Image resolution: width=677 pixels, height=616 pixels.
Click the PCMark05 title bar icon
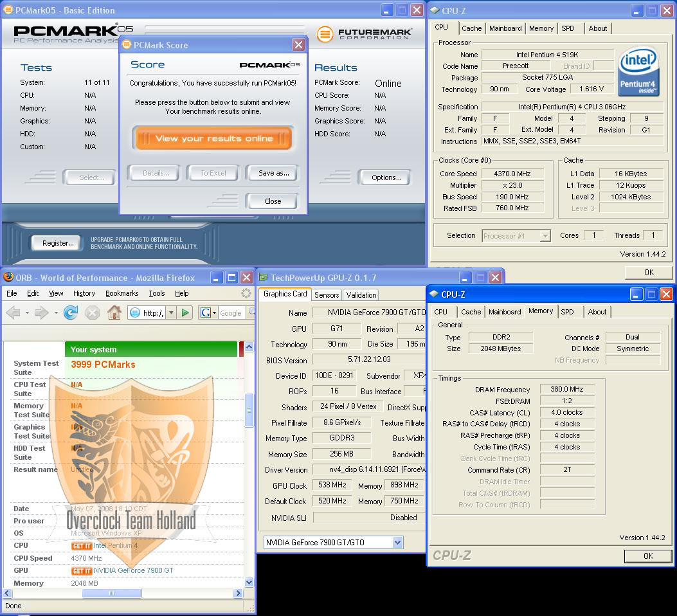pyautogui.click(x=8, y=10)
